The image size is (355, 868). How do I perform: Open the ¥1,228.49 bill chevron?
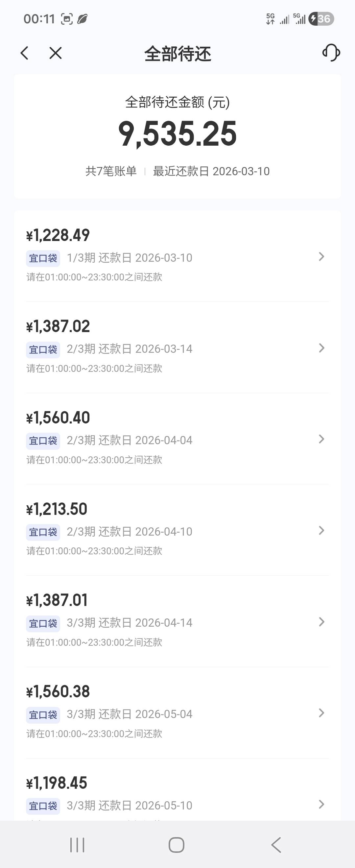(x=321, y=257)
